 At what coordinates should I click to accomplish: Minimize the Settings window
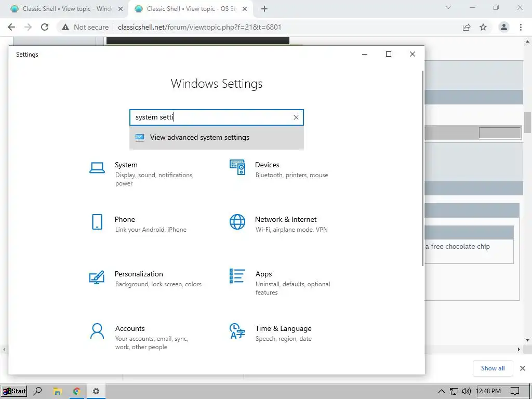pos(365,54)
